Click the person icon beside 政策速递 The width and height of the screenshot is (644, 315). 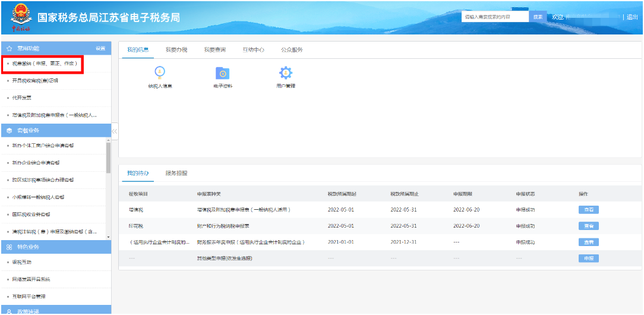tap(9, 310)
